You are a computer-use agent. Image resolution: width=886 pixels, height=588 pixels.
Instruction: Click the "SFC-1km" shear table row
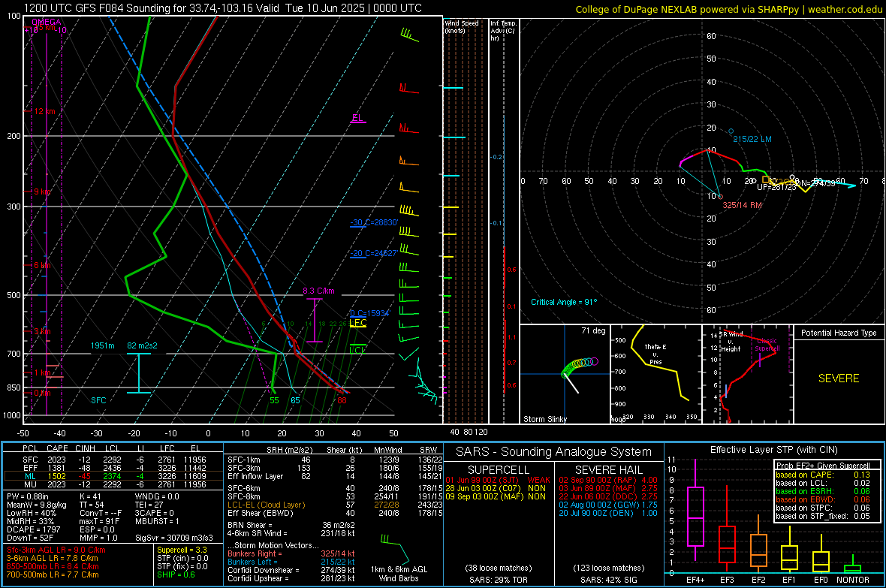point(335,460)
